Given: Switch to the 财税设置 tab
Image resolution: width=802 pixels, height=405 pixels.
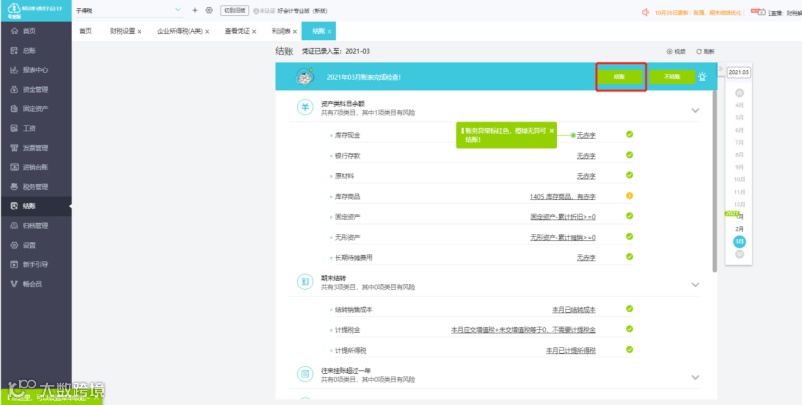Looking at the screenshot, I should [123, 31].
